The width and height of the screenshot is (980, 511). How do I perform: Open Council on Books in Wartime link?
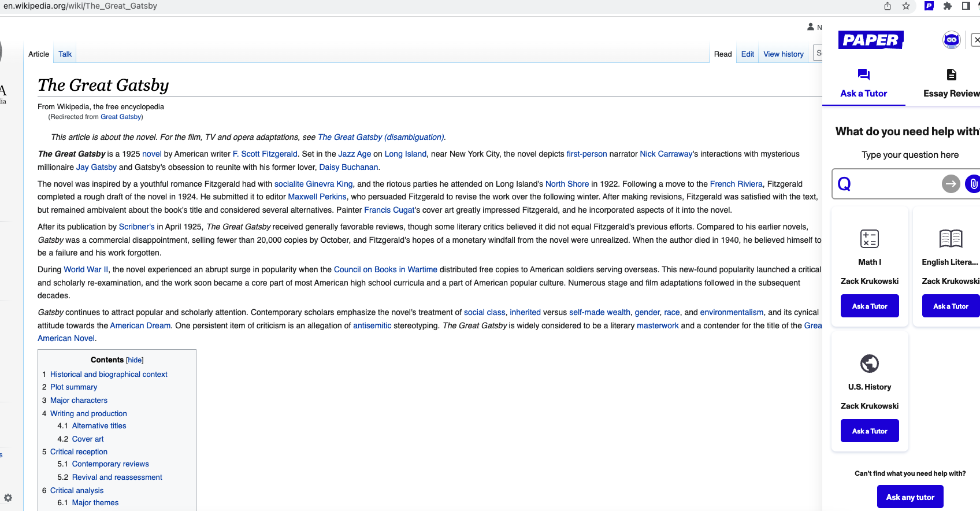385,269
